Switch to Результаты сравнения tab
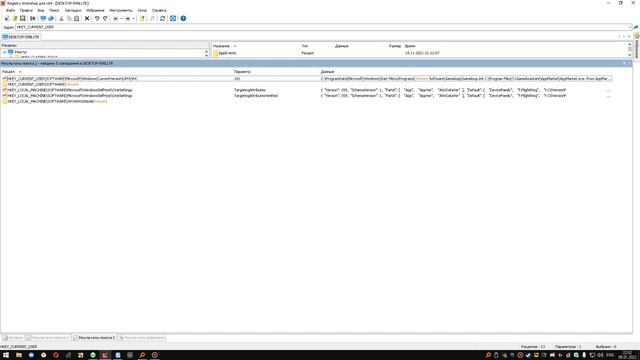Viewport: 640px width, 360px height. point(142,338)
